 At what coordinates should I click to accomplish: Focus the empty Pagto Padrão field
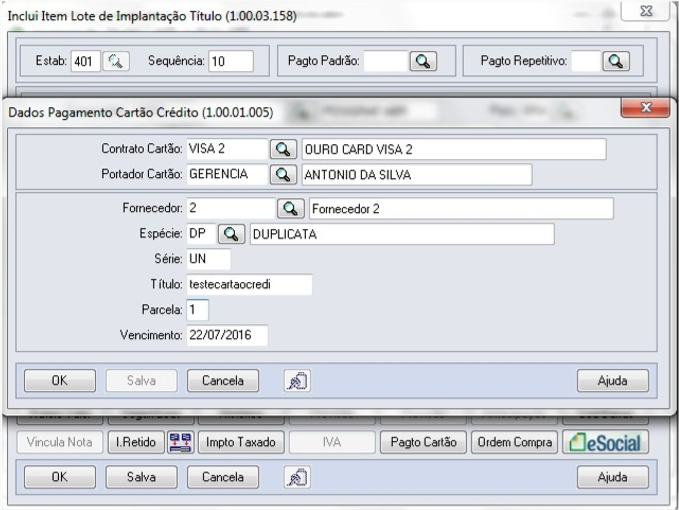pyautogui.click(x=386, y=61)
